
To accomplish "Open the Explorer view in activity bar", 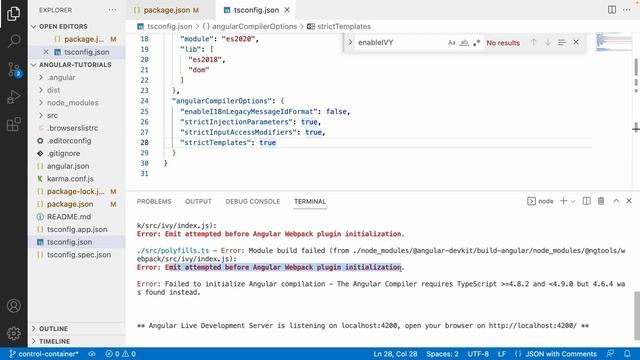I will pyautogui.click(x=13, y=14).
